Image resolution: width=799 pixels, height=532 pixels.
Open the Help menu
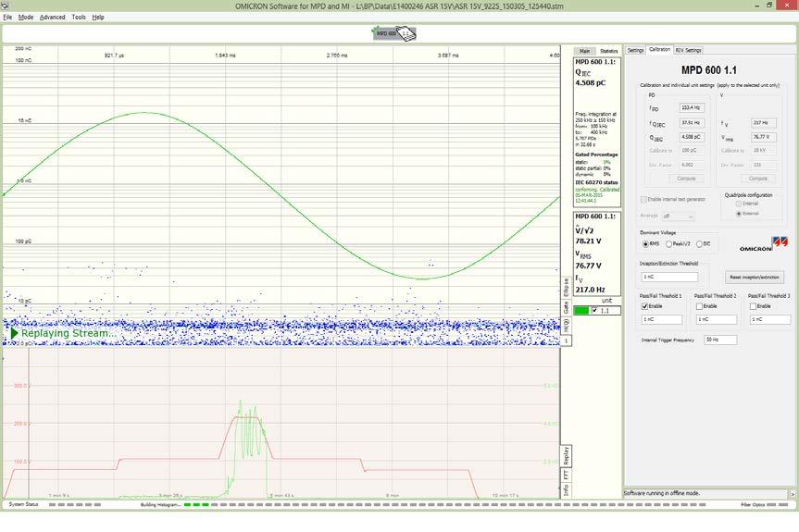[98, 17]
